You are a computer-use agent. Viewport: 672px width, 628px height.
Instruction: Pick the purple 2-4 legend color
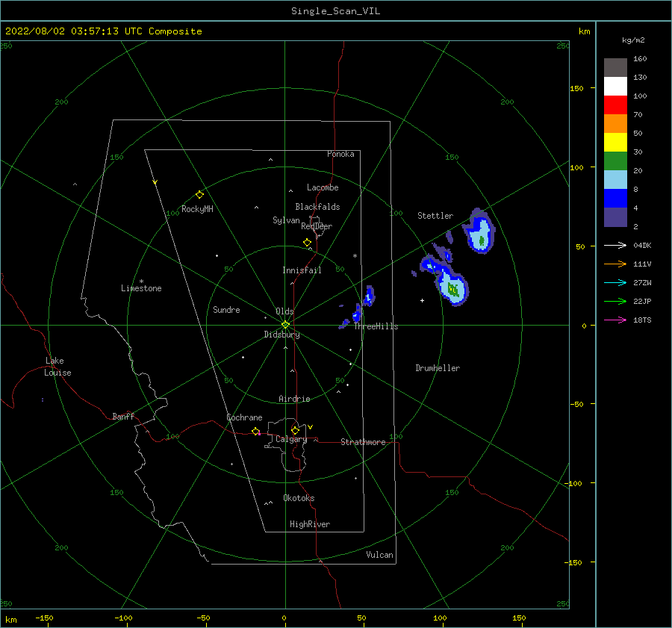615,217
